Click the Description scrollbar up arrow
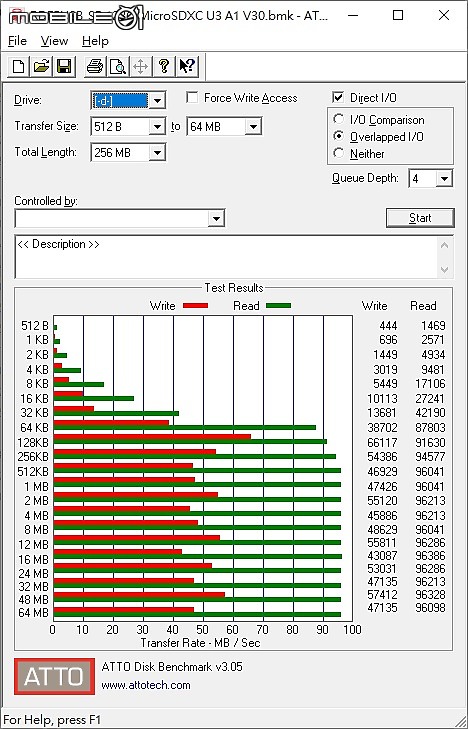Image resolution: width=468 pixels, height=729 pixels. pos(445,245)
